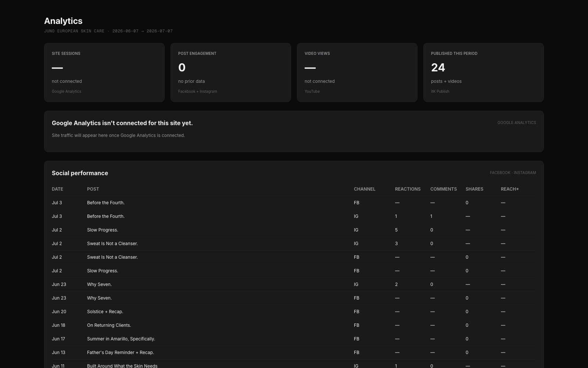
Task: Click "not connected" in the Video Views card
Action: coord(320,81)
